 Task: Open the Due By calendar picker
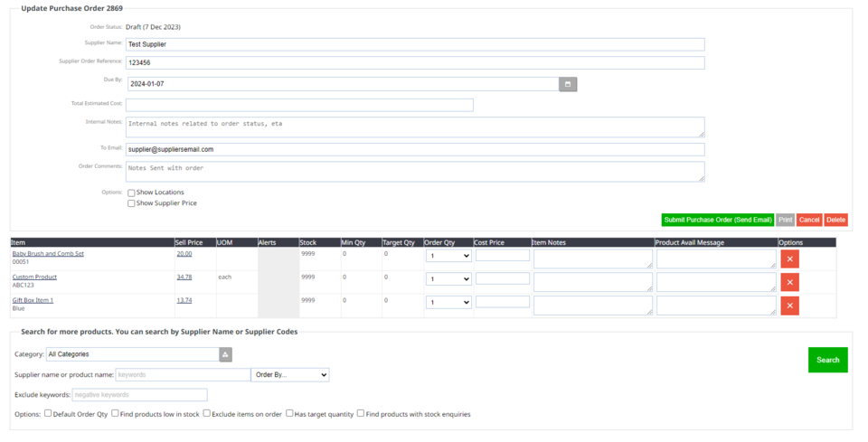(x=567, y=84)
